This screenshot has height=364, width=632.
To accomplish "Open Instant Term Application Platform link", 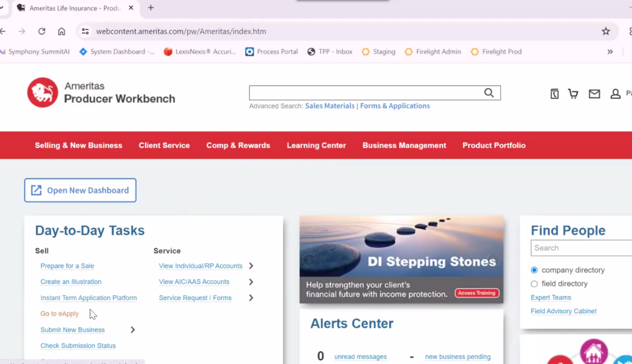I will [88, 298].
